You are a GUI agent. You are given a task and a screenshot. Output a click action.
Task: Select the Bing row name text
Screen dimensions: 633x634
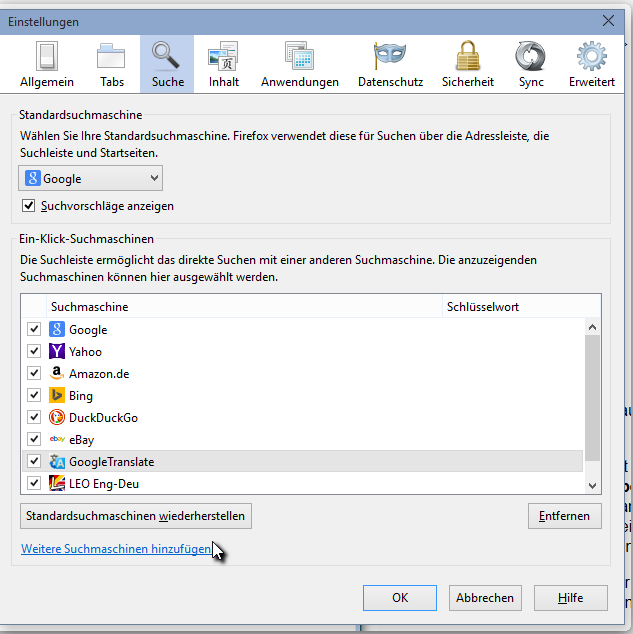[81, 396]
